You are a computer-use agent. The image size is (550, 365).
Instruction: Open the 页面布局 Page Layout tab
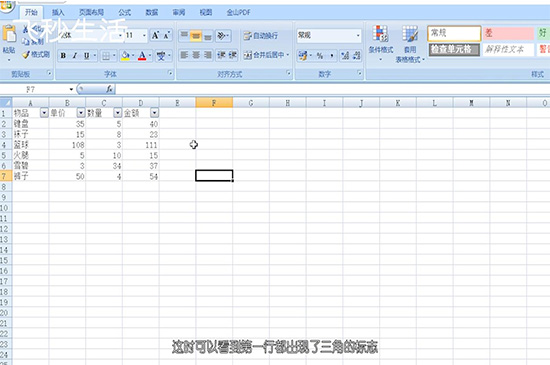pos(91,12)
